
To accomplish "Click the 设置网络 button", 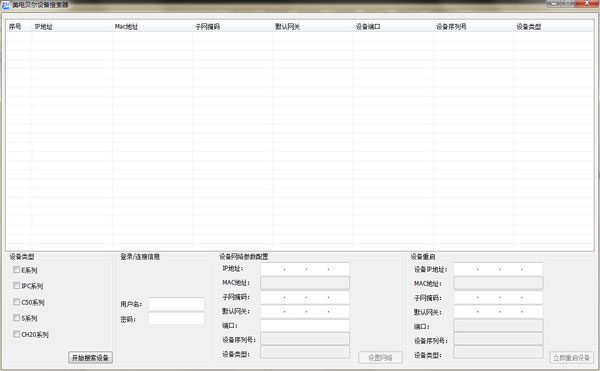I will coord(380,358).
